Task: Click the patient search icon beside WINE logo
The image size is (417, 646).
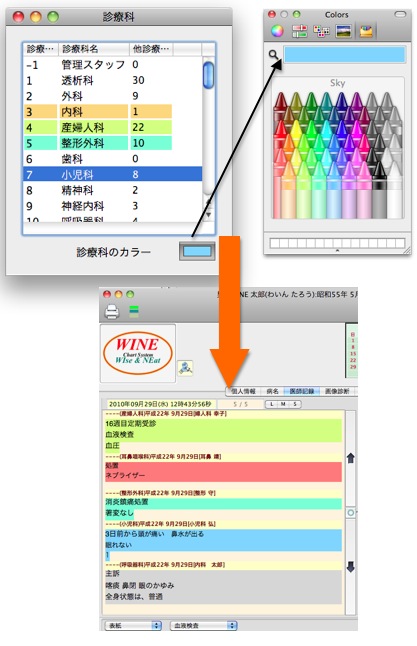Action: tap(185, 367)
